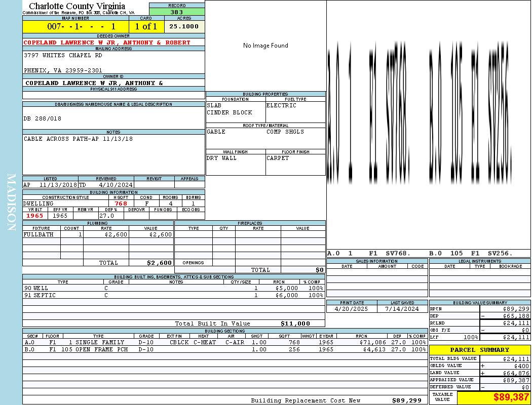
Task: Click section RPCN $4,613
Action: 375,349
